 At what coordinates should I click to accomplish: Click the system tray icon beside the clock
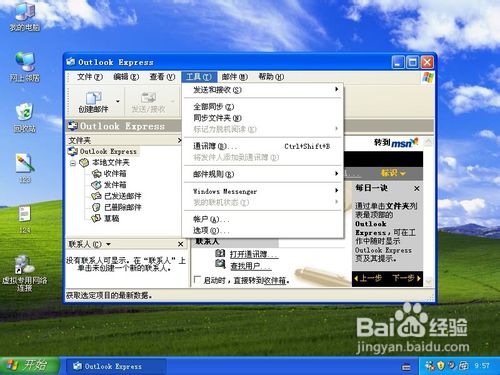[x=463, y=366]
